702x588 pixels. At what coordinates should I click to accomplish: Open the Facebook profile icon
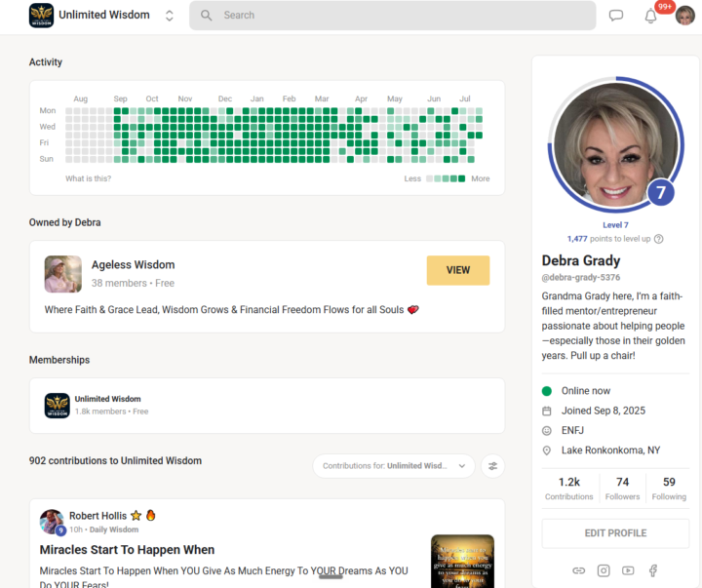[x=653, y=570]
